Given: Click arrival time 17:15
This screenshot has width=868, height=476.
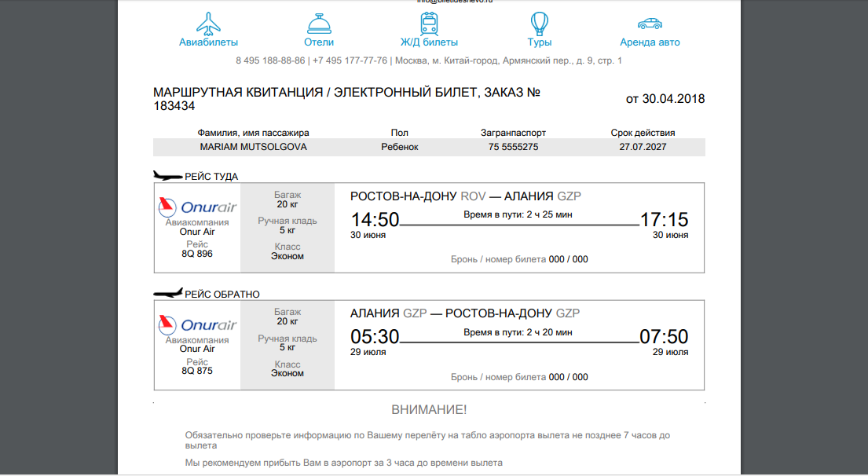Looking at the screenshot, I should (665, 220).
